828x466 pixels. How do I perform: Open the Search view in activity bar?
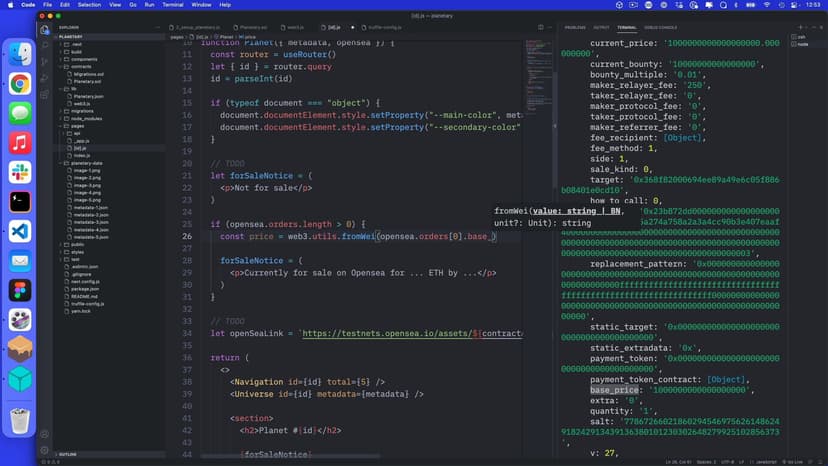[x=45, y=45]
